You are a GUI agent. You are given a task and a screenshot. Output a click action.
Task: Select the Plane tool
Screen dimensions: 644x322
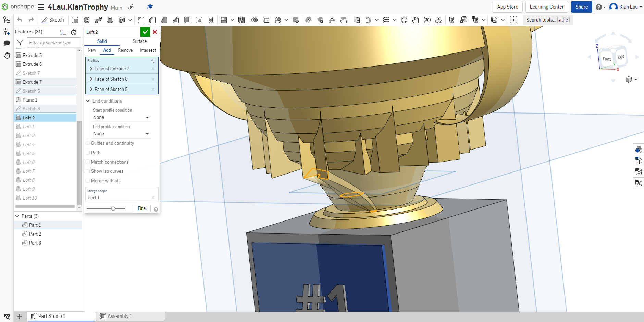coord(357,20)
